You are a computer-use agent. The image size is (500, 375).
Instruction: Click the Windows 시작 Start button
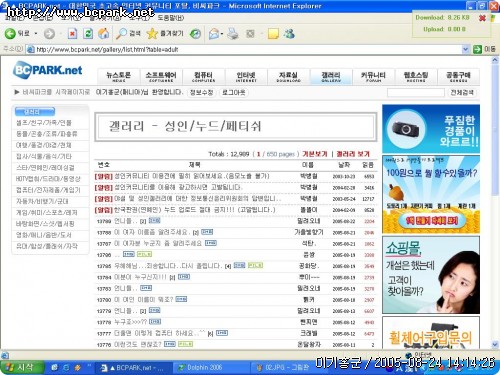22,367
